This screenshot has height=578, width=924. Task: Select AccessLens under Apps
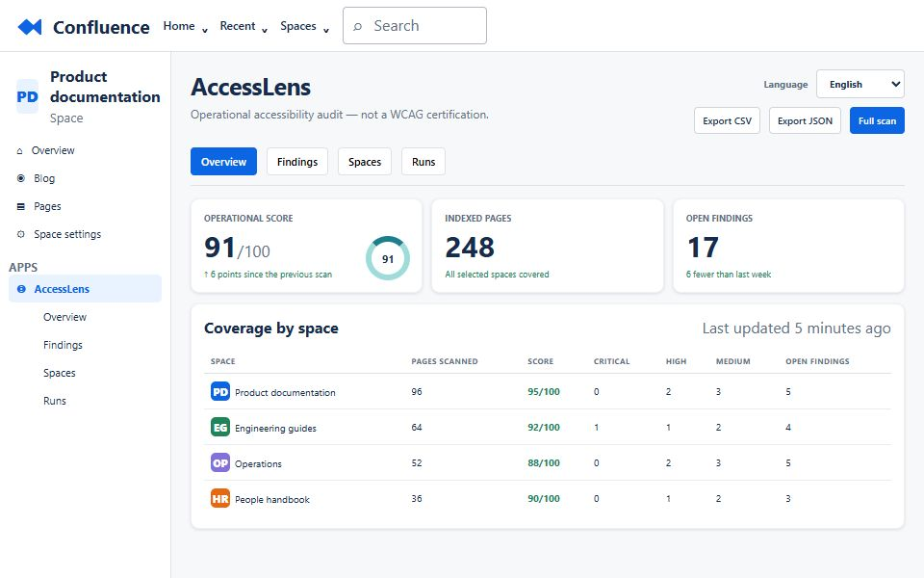[85, 289]
